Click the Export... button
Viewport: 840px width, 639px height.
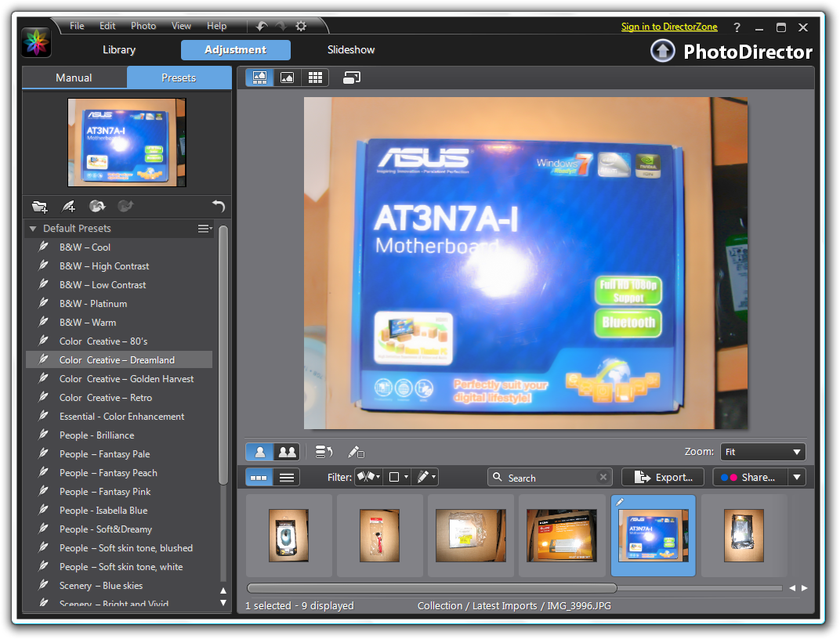(x=664, y=477)
